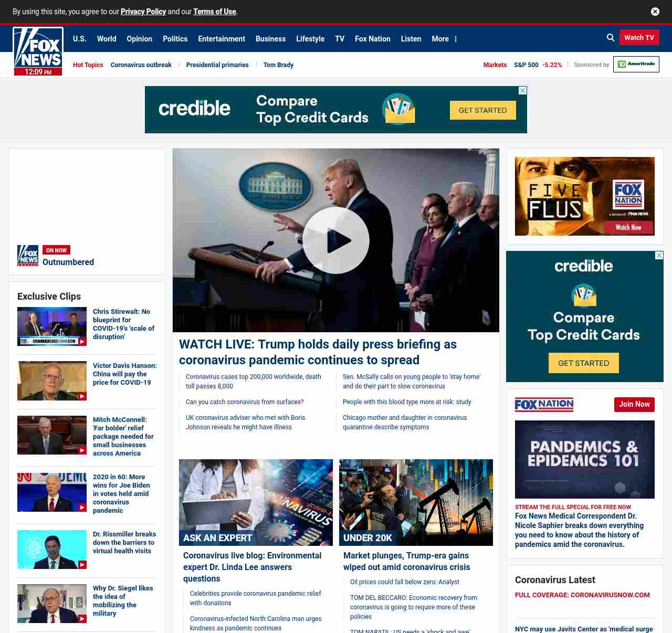The height and width of the screenshot is (633, 672).
Task: Click the Join Now button
Action: [634, 405]
